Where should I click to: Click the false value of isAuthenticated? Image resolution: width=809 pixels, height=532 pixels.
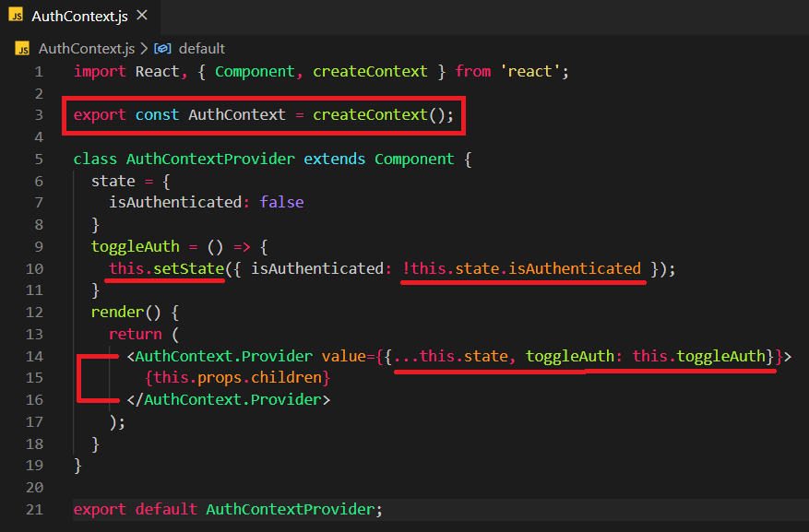281,202
